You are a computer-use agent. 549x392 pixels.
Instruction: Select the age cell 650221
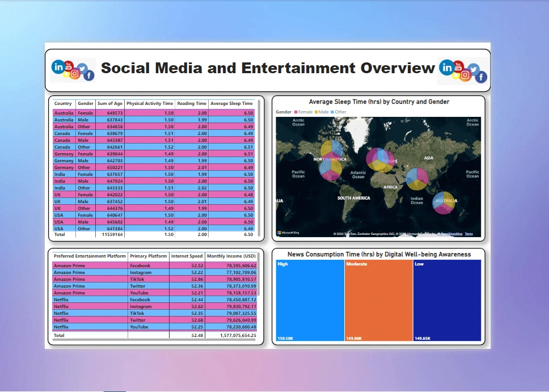click(x=110, y=167)
